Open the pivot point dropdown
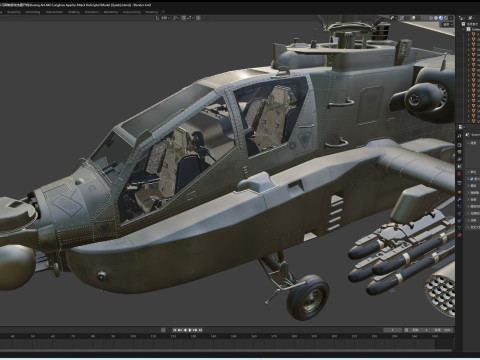The width and height of the screenshot is (480, 360). pos(176,18)
